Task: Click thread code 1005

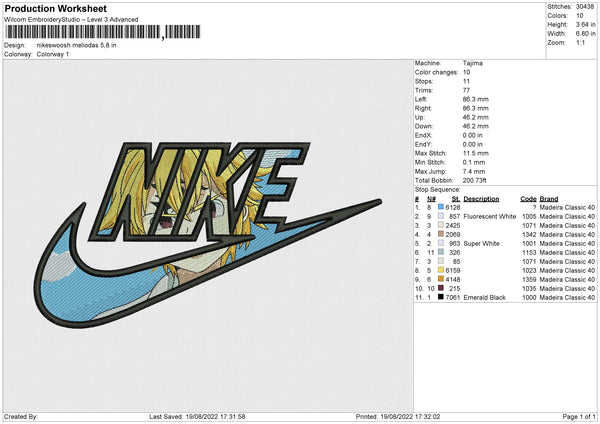Action: click(x=529, y=216)
